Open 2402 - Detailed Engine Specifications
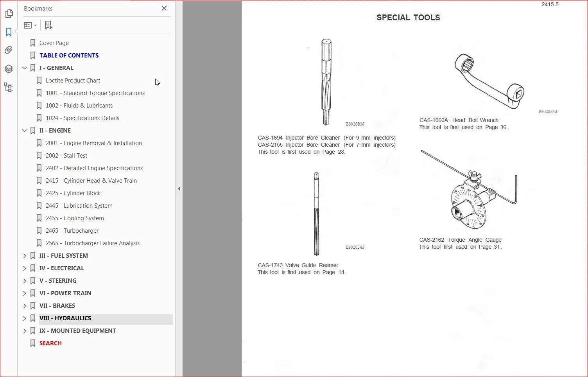 (x=94, y=168)
